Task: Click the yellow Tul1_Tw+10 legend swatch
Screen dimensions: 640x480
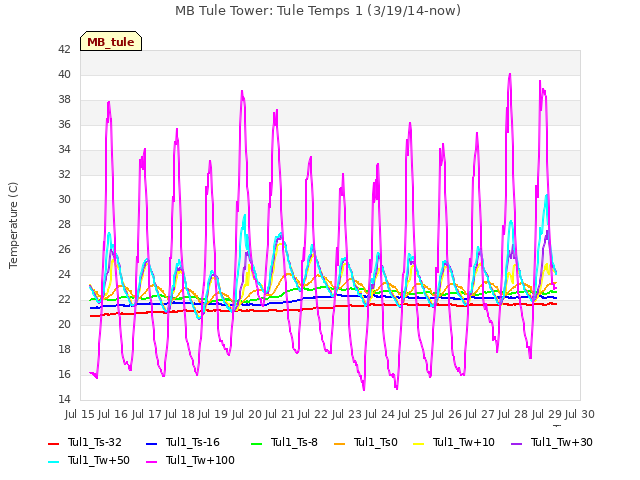Action: (419, 444)
